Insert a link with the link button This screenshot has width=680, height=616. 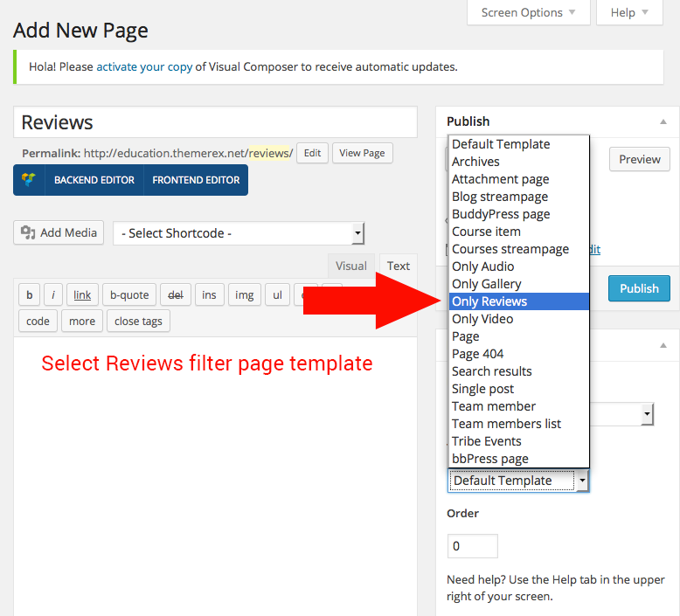point(82,294)
